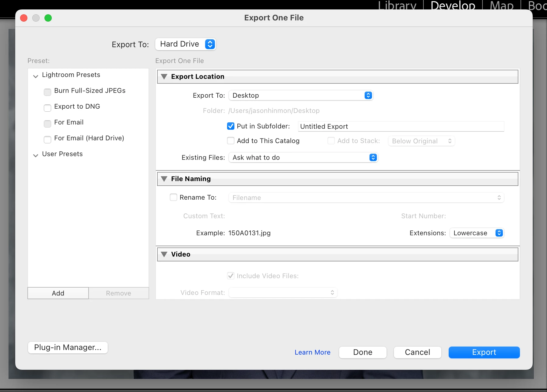Select the Export to DNG preset label

click(x=77, y=107)
